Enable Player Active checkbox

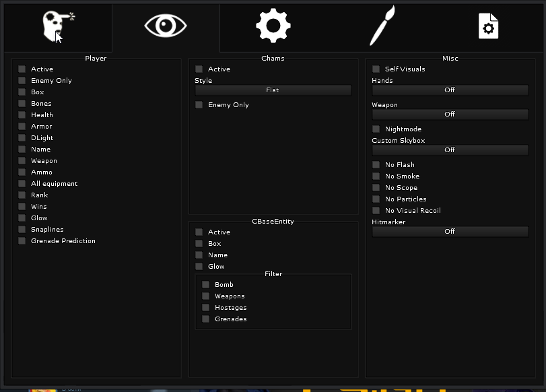pyautogui.click(x=22, y=69)
